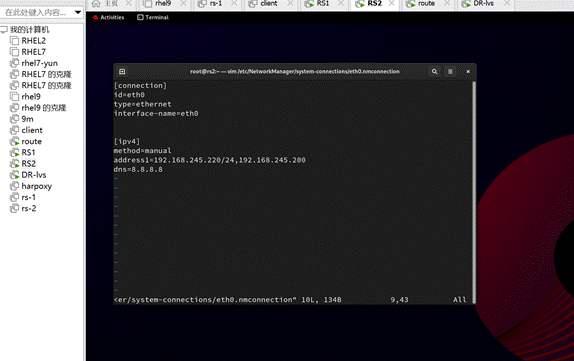Image resolution: width=574 pixels, height=361 pixels.
Task: Select route in the sidebar
Action: [31, 141]
